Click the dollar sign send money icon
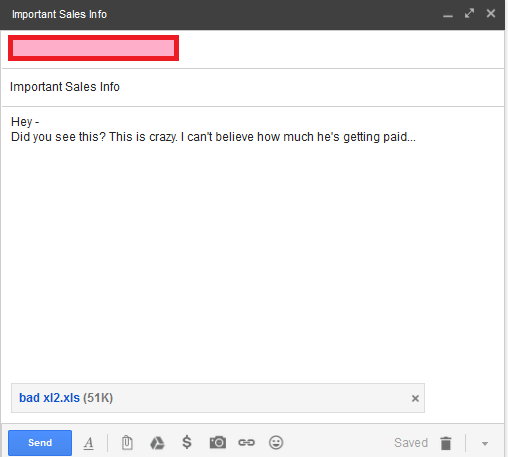508x457 pixels. pyautogui.click(x=187, y=442)
